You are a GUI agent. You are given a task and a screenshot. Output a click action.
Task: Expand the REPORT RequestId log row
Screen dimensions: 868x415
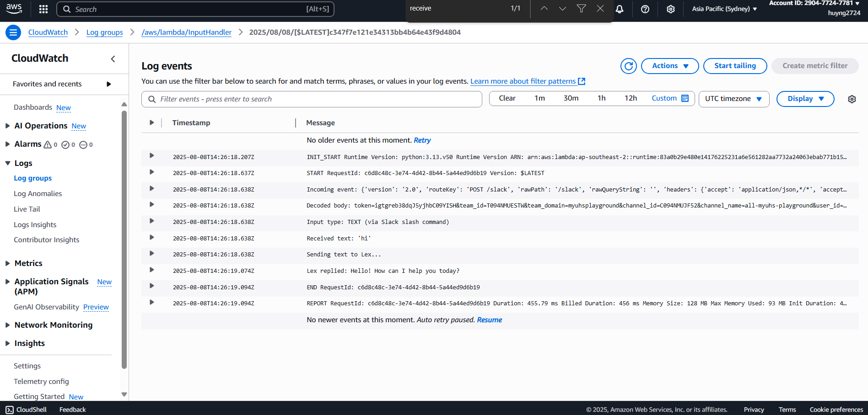click(151, 302)
